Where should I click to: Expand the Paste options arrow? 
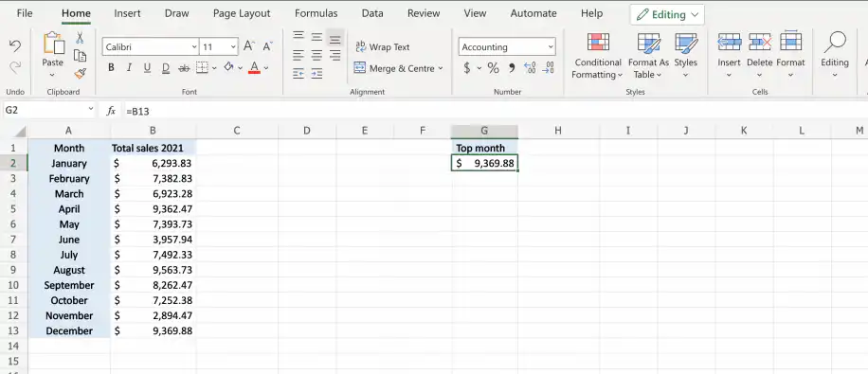pos(52,75)
